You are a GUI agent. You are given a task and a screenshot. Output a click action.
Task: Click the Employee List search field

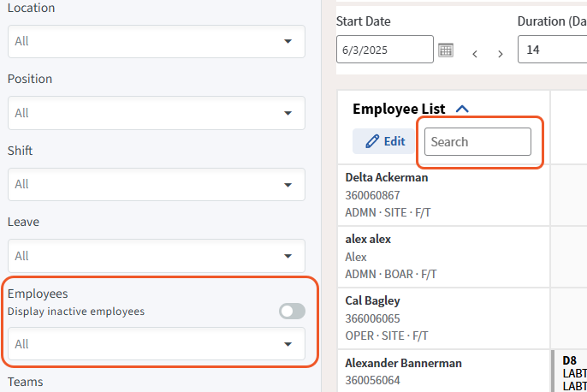(x=477, y=142)
